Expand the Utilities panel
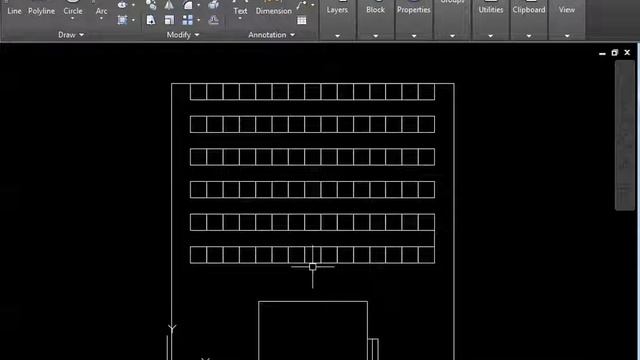The height and width of the screenshot is (360, 640). tap(491, 36)
